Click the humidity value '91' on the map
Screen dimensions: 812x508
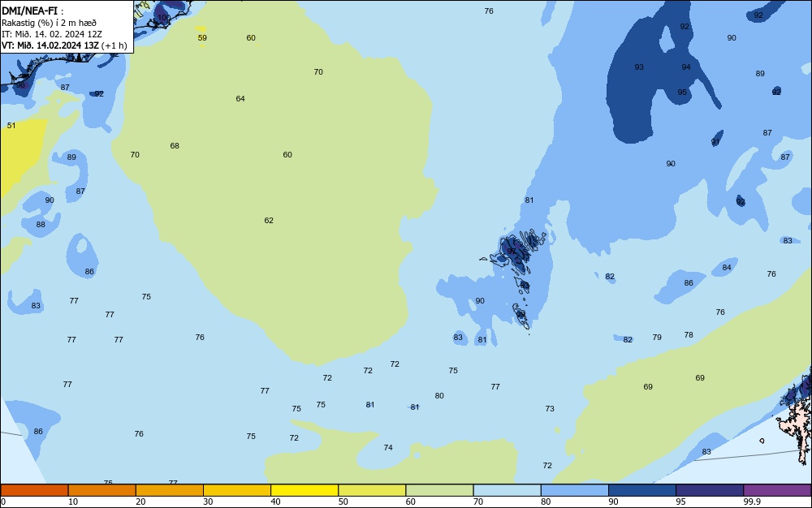pyautogui.click(x=715, y=142)
